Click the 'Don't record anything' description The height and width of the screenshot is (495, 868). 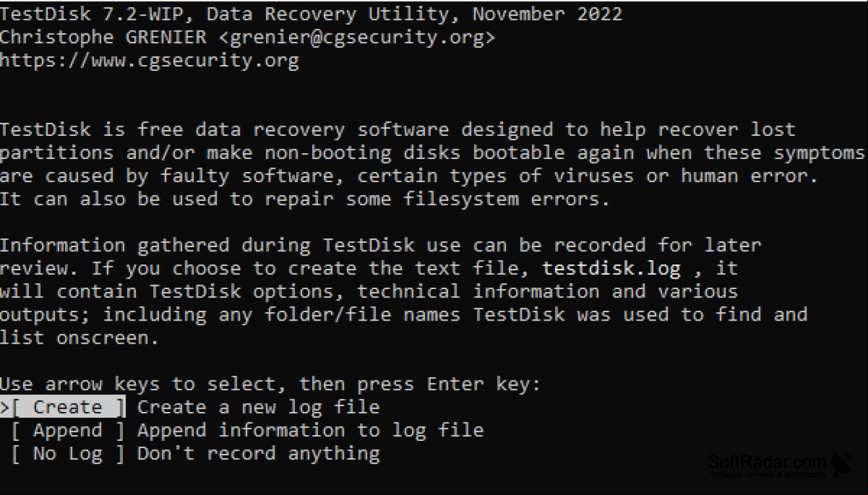point(258,454)
